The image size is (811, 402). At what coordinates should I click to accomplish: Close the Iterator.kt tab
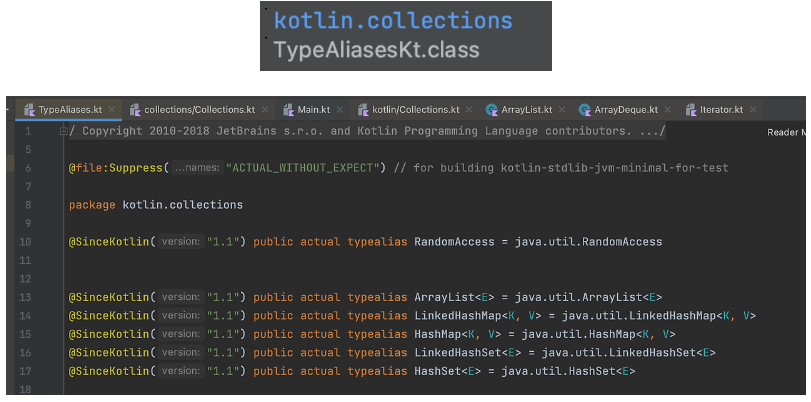(x=753, y=110)
